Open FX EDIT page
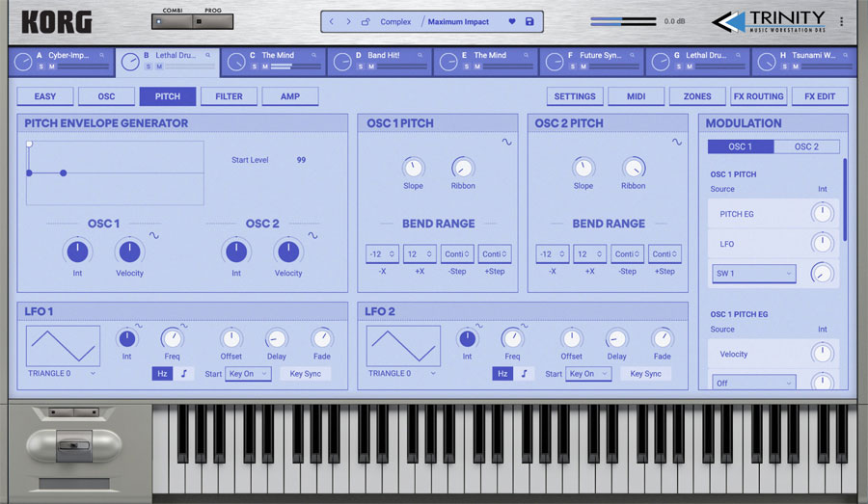The width and height of the screenshot is (868, 504). coord(820,96)
